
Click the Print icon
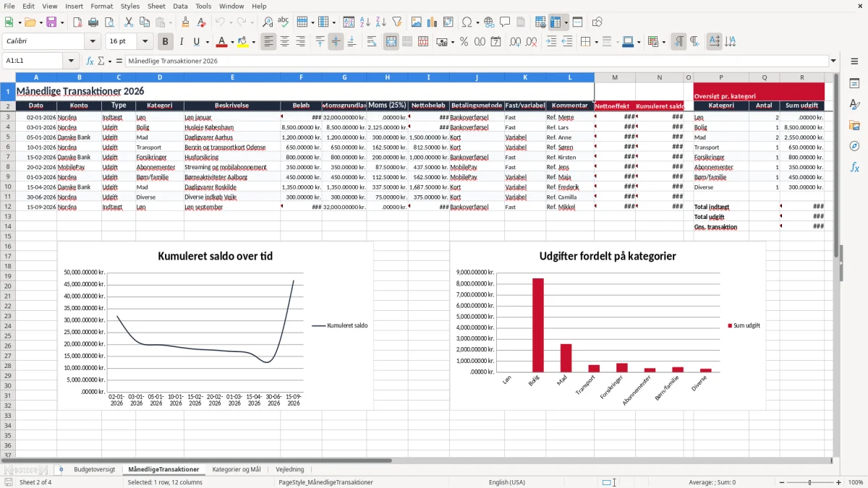click(x=93, y=22)
